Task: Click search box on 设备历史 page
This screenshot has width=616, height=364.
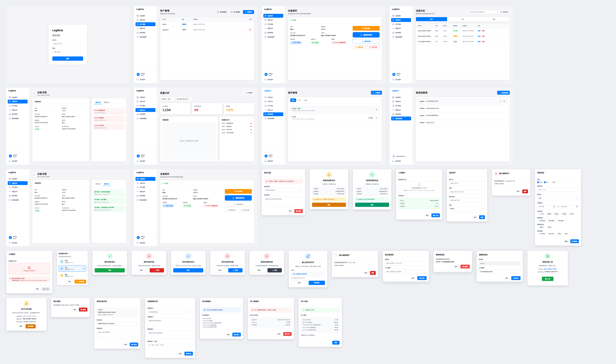Action: [x=482, y=12]
